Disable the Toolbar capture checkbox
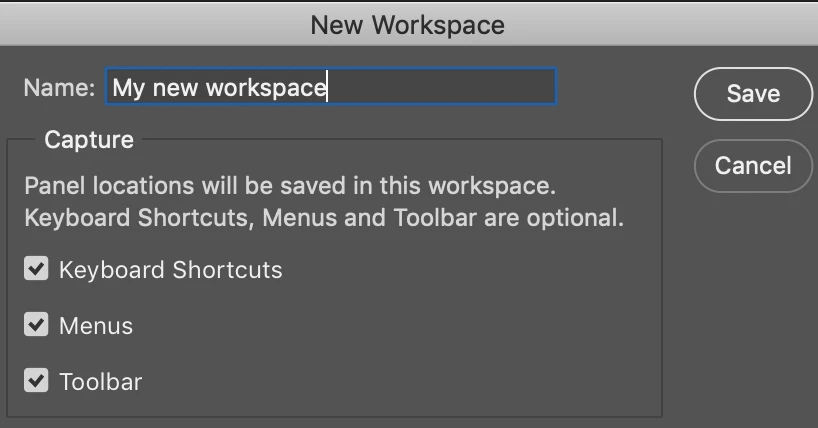This screenshot has height=428, width=818. (x=36, y=381)
